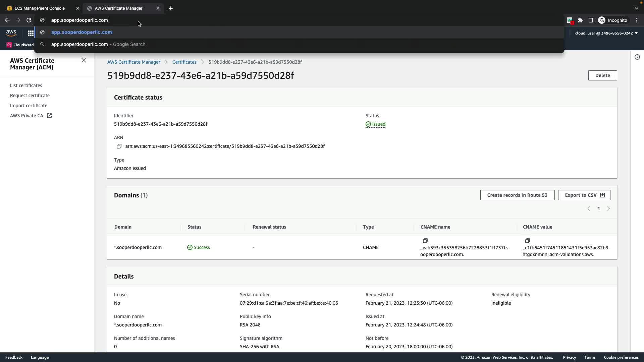
Task: Select app.sooperdooperllc.com URL suggestion
Action: pos(82,32)
